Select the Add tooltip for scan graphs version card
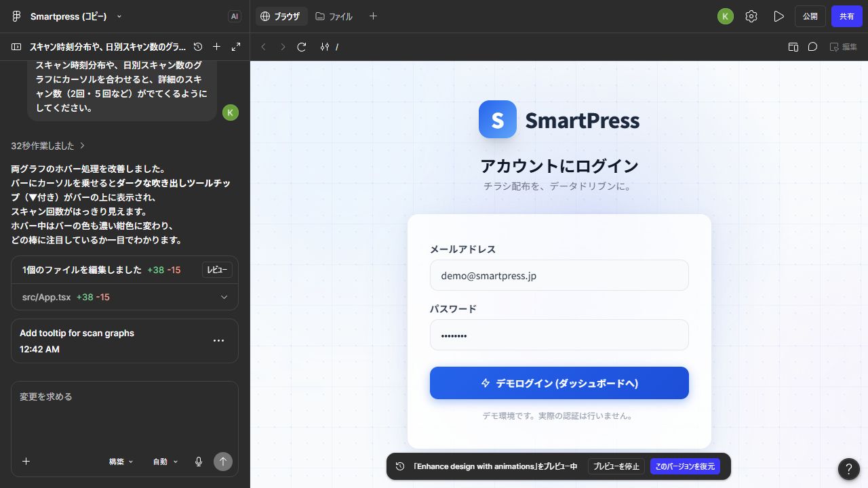This screenshot has width=868, height=488. click(125, 341)
